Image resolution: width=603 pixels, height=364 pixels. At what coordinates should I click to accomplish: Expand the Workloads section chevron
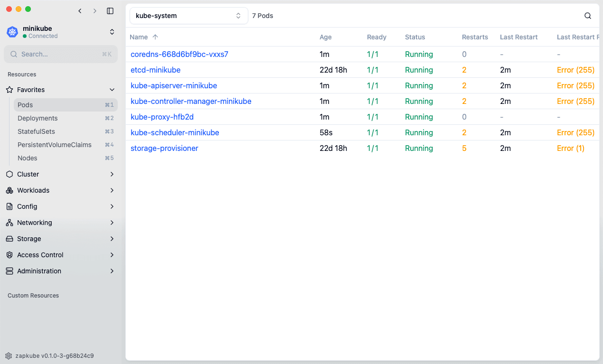point(112,190)
